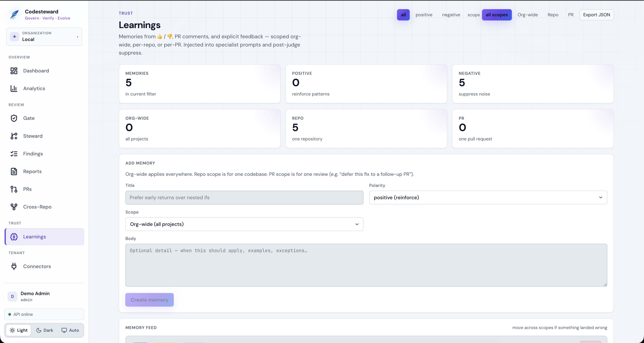Filter memories by PR scope
Viewport: 644px width, 343px height.
click(x=571, y=15)
